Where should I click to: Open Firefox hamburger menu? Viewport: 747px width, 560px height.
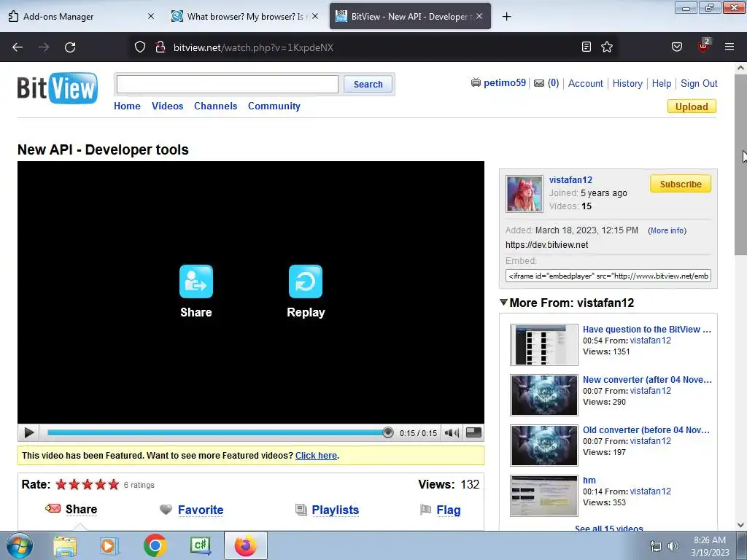729,47
